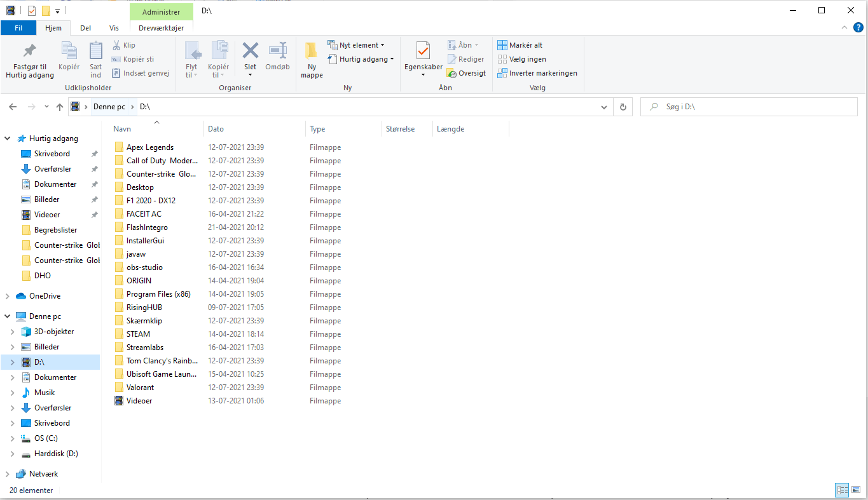Sort by the Størrelse column header
Screen dimensions: 868x500
[408, 129]
